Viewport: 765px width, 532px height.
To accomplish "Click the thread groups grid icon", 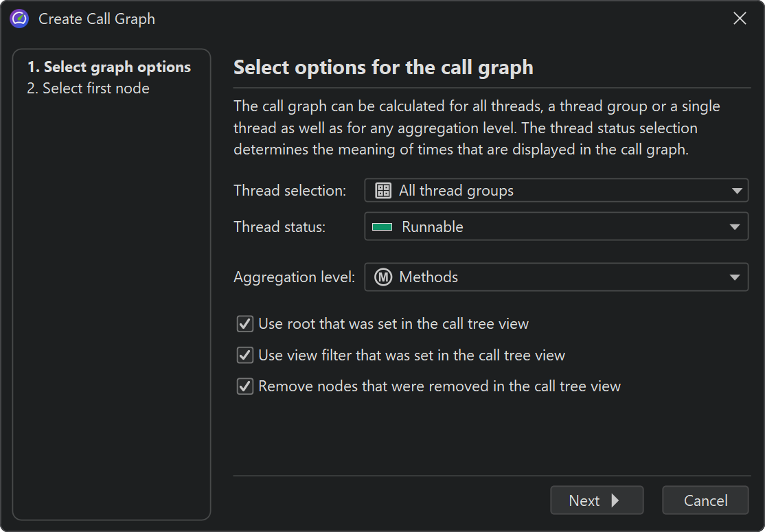I will tap(383, 191).
